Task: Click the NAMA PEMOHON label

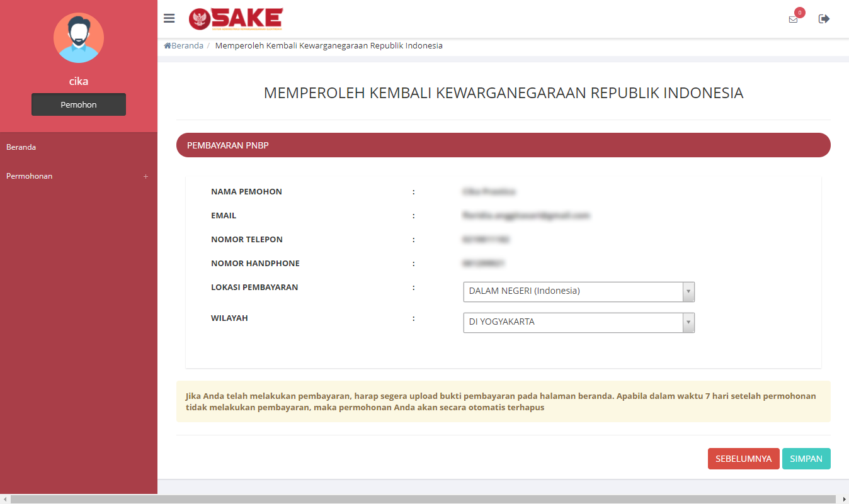Action: pos(246,191)
